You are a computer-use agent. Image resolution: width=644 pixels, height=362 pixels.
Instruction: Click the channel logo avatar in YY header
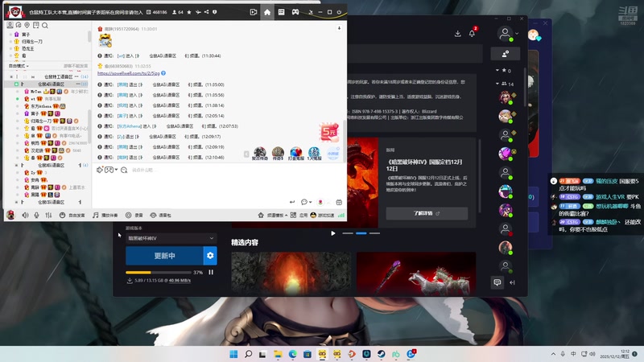(x=15, y=12)
